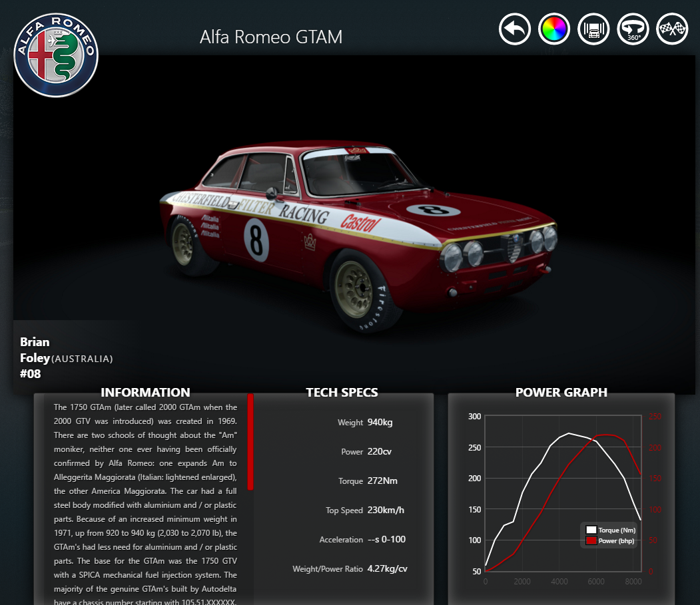The width and height of the screenshot is (700, 605).
Task: Click the POWER GRAPH heading
Action: (561, 392)
